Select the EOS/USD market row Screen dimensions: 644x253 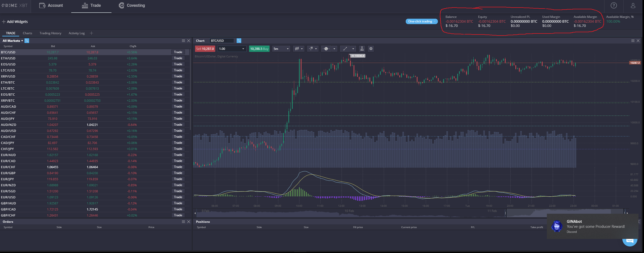[94, 64]
